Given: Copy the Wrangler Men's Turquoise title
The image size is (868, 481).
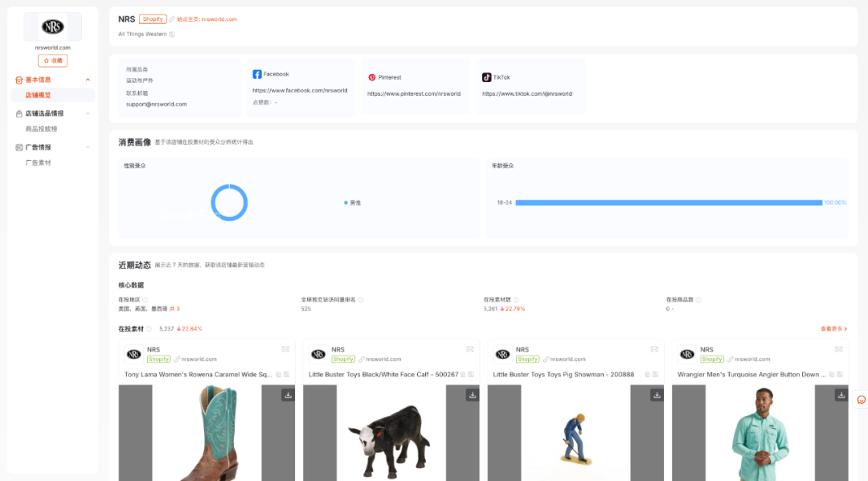Looking at the screenshot, I should pyautogui.click(x=832, y=375).
